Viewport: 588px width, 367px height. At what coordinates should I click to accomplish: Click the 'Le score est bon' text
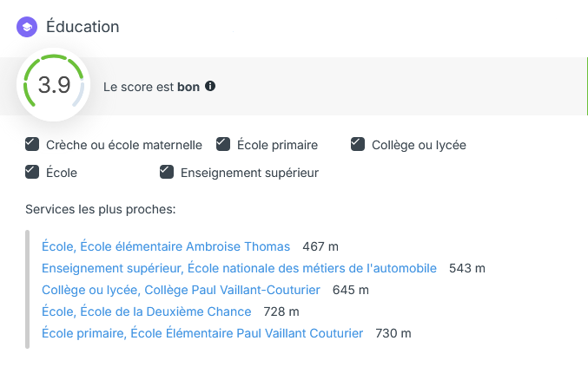152,87
